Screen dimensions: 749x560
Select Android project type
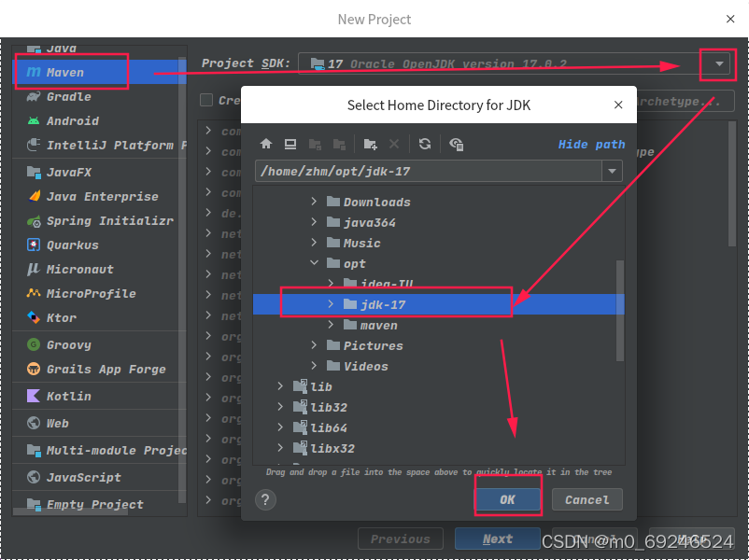[x=99, y=121]
